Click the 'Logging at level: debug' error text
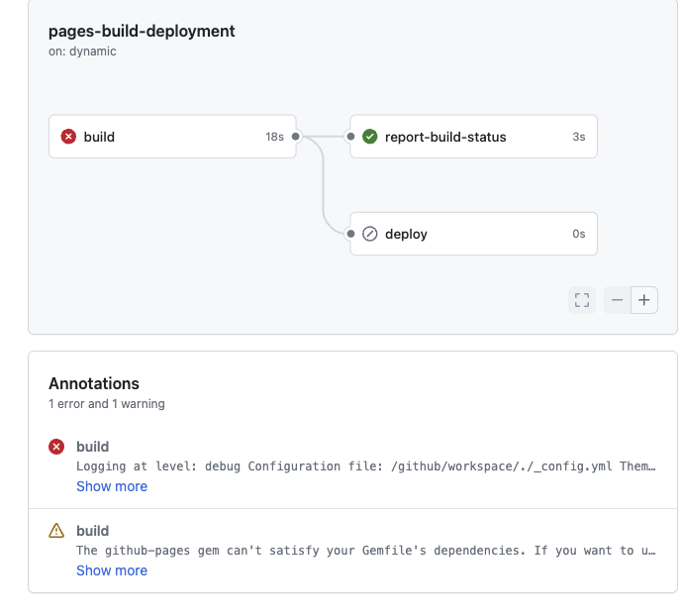Image resolution: width=681 pixels, height=616 pixels. [x=365, y=466]
